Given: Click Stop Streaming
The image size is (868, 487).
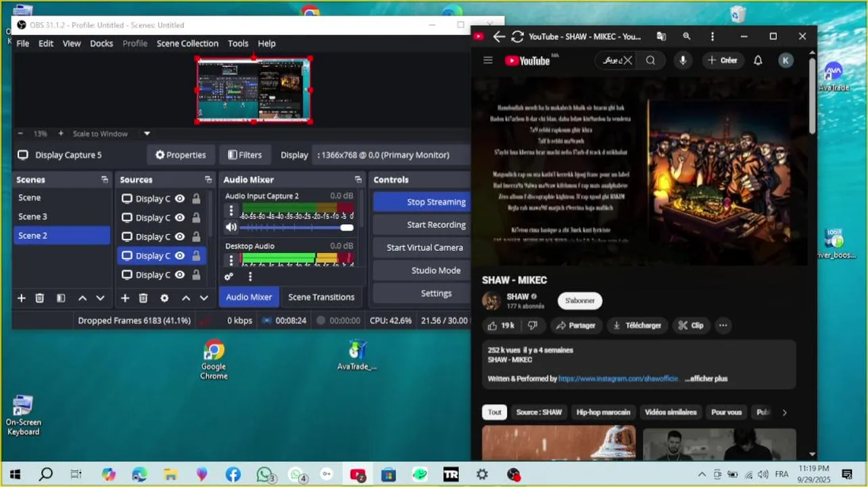Looking at the screenshot, I should pyautogui.click(x=422, y=202).
